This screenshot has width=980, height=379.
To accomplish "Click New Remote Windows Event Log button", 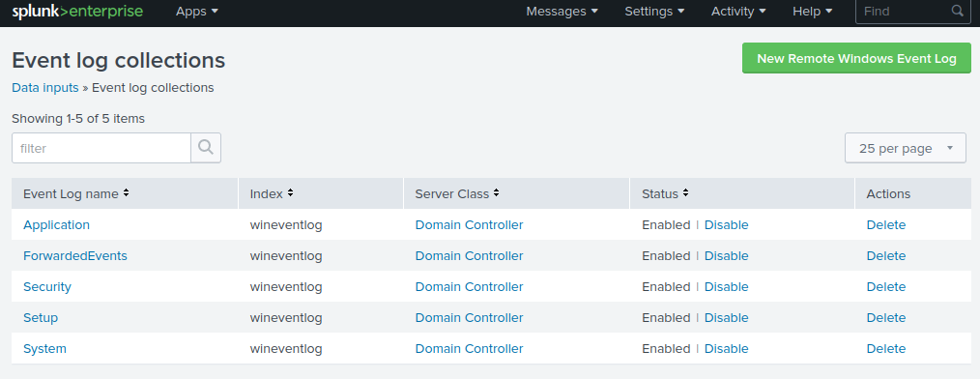I will 857,58.
